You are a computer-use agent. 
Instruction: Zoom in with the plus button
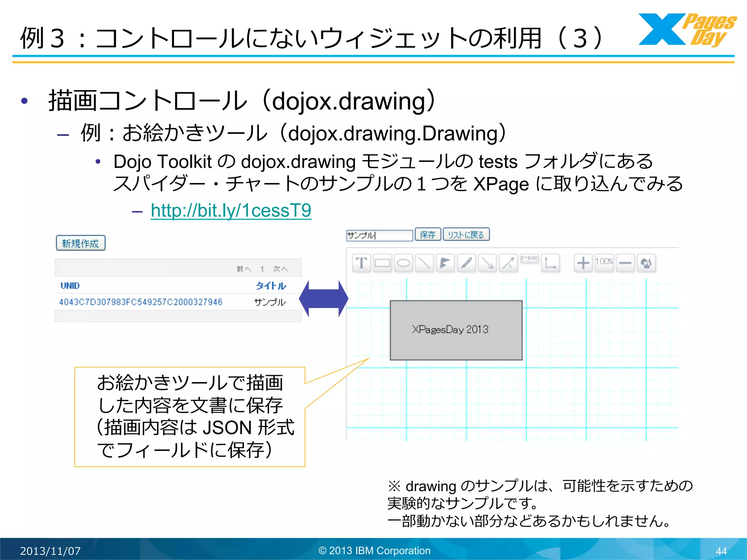click(583, 263)
